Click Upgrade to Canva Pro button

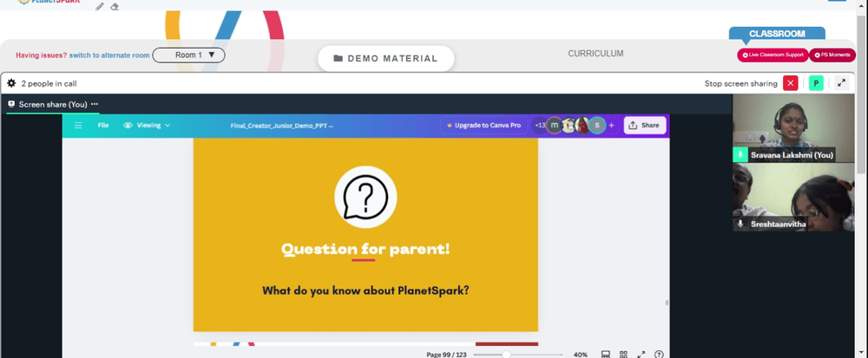[483, 126]
